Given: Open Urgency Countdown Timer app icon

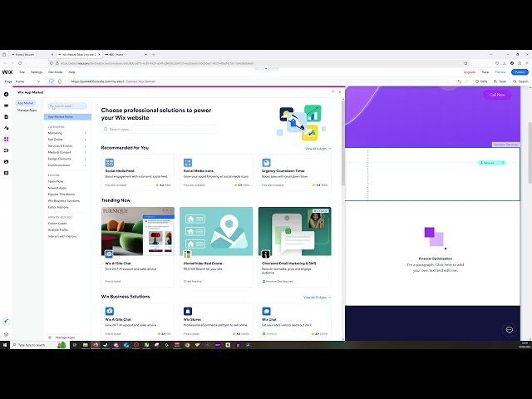Looking at the screenshot, I should tap(266, 163).
